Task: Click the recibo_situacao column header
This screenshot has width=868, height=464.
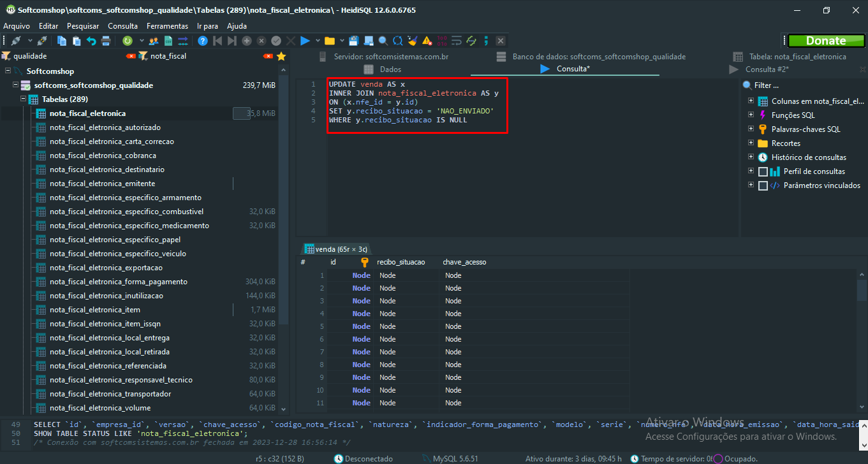Action: pyautogui.click(x=401, y=262)
